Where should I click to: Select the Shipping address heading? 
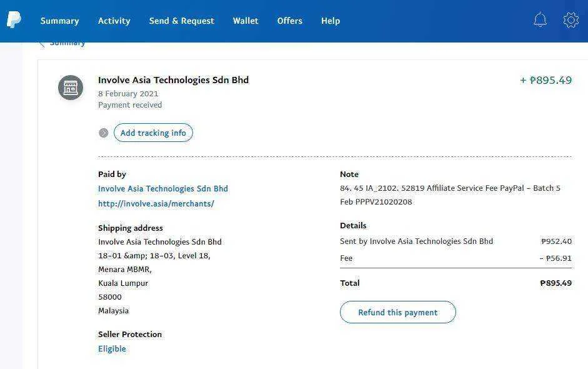(x=130, y=228)
